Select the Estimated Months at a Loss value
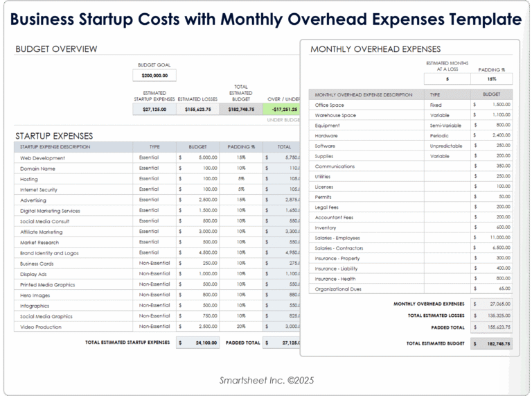Screen dimensions: 532x396 point(447,79)
